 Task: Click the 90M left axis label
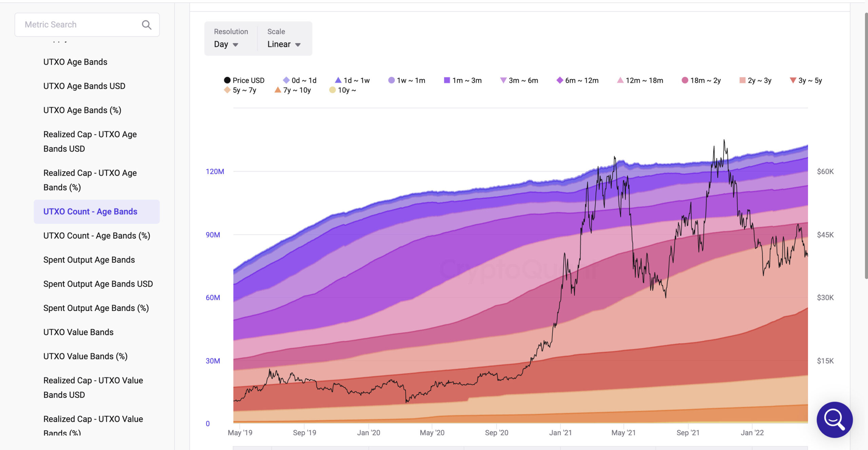213,235
